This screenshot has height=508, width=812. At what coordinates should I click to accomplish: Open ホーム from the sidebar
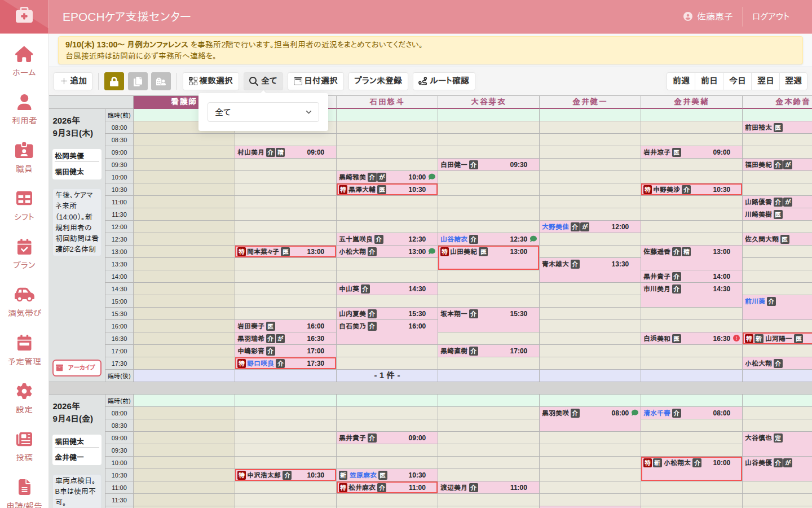[x=24, y=61]
